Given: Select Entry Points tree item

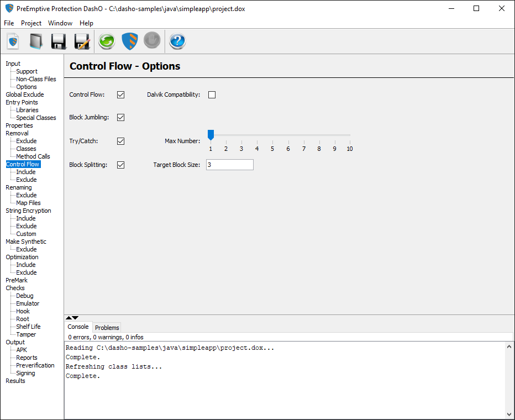Looking at the screenshot, I should [22, 102].
